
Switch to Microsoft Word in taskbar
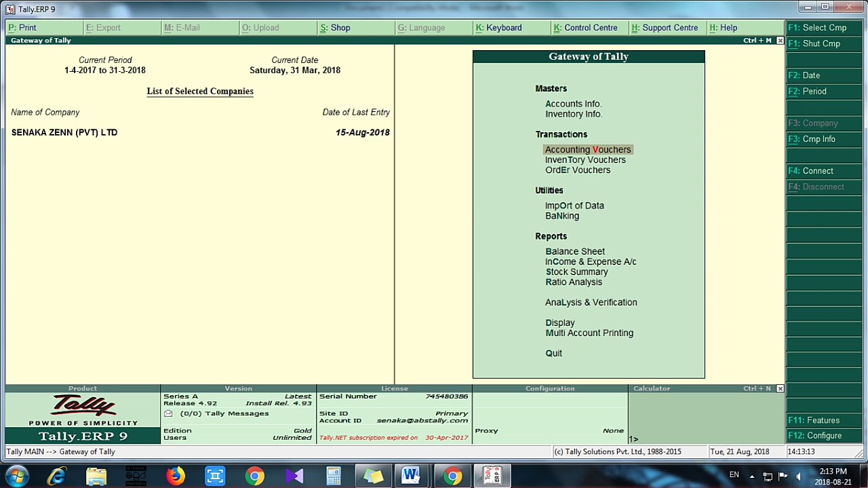(x=411, y=476)
